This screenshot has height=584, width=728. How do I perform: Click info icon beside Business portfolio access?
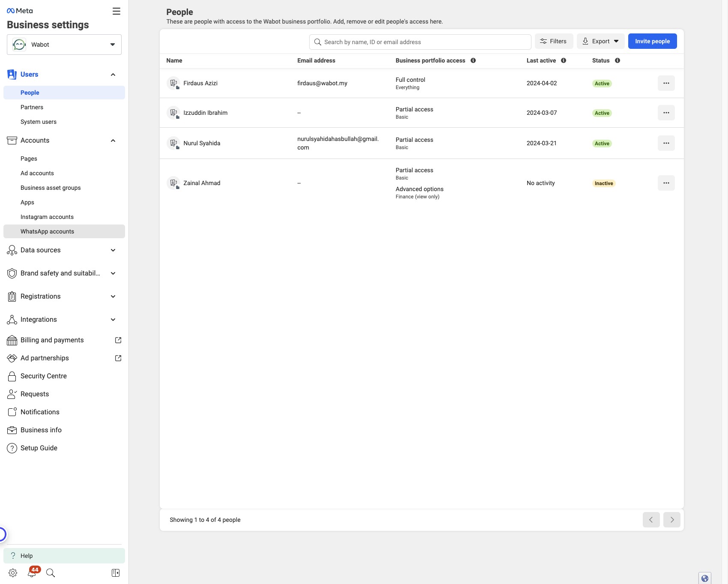473,60
